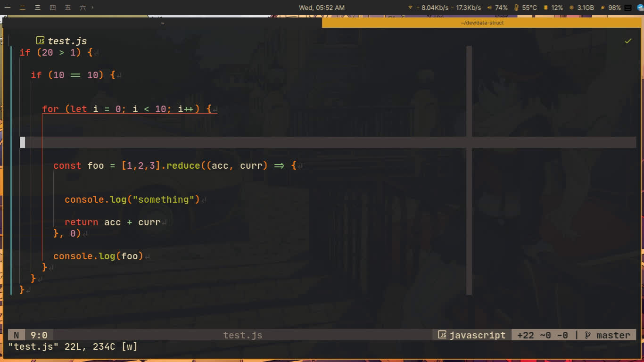Click the memory icon next to 3.1GB
The height and width of the screenshot is (362, 644).
click(x=572, y=8)
